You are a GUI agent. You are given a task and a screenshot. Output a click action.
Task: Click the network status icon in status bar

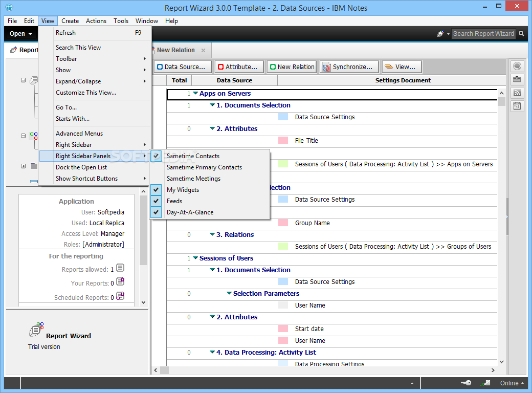pyautogui.click(x=485, y=383)
